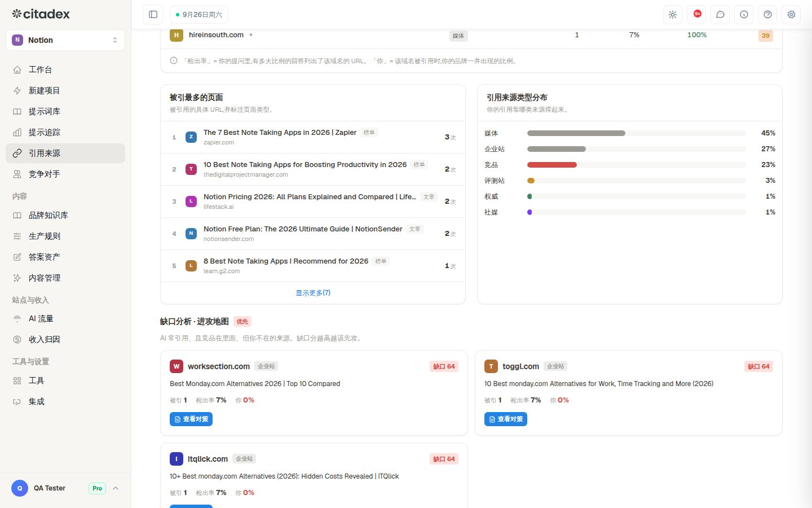Switch theme with the sun icon

[x=673, y=15]
